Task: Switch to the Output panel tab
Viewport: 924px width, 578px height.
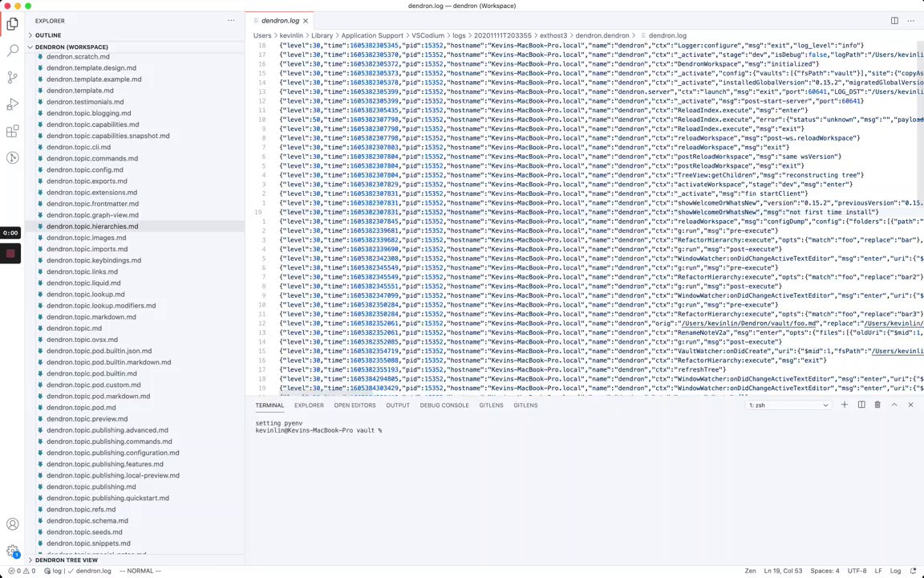Action: pos(398,405)
